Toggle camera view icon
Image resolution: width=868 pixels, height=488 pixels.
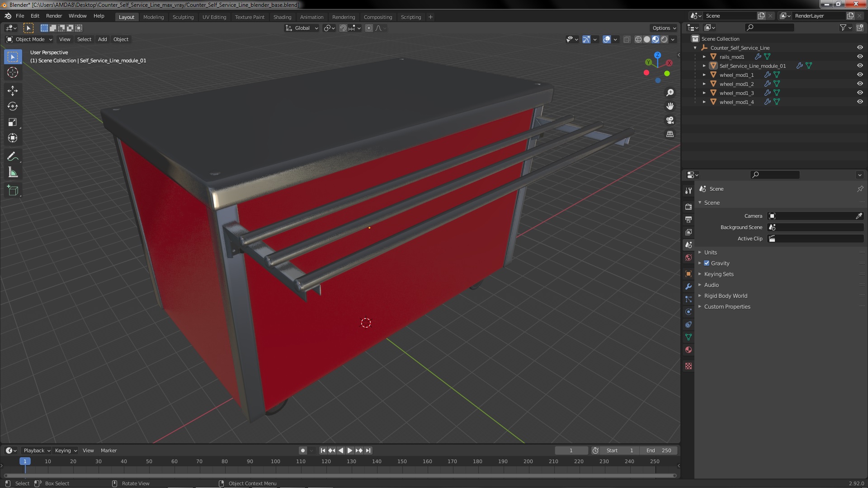(670, 120)
